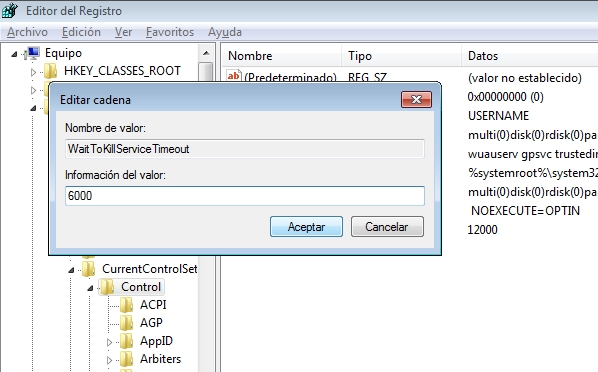Screen dimensions: 598x372
Task: Confirm the value with Aceptar
Action: coord(306,227)
